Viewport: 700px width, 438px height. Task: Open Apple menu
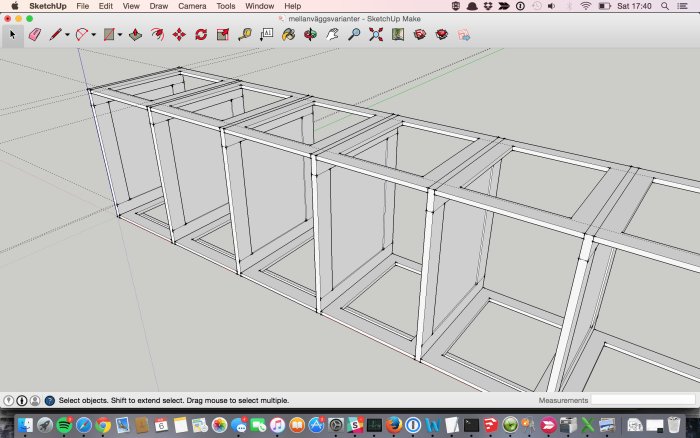[15, 6]
